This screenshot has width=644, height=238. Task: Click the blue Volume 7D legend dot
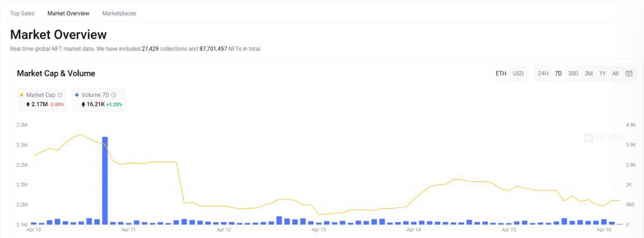click(77, 95)
